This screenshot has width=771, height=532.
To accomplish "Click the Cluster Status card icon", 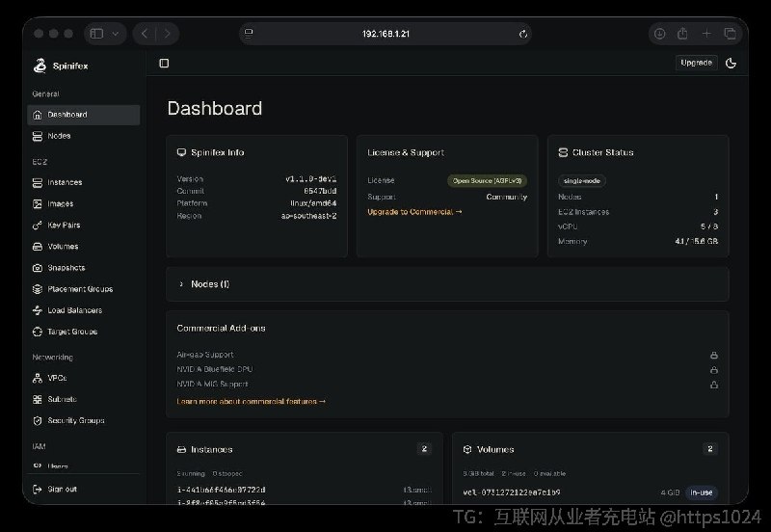I will tap(563, 152).
